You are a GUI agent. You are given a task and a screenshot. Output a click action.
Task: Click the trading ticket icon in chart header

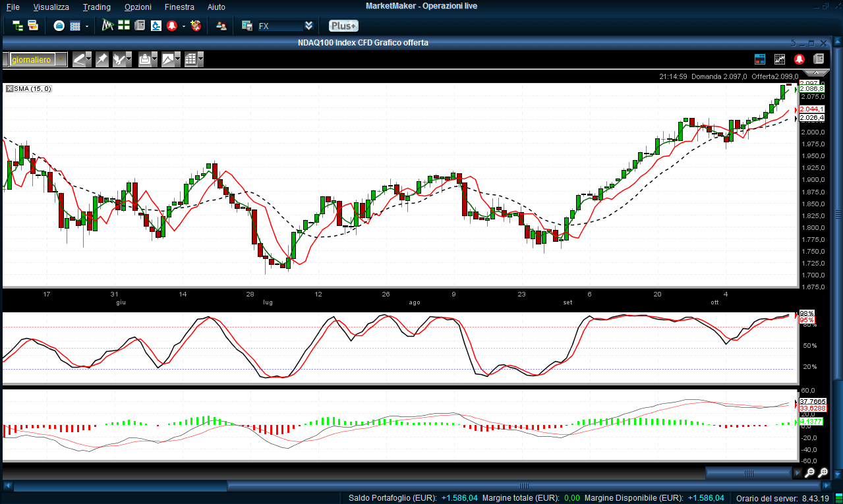coord(759,59)
